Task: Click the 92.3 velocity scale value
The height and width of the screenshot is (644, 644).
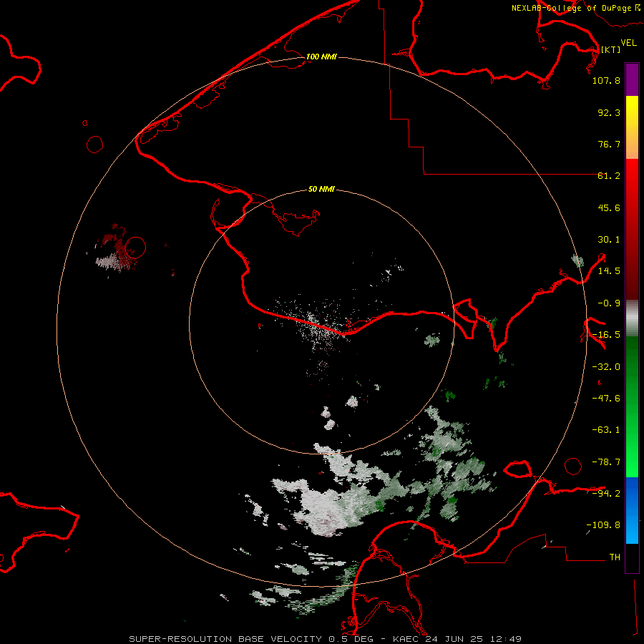Action: (609, 112)
